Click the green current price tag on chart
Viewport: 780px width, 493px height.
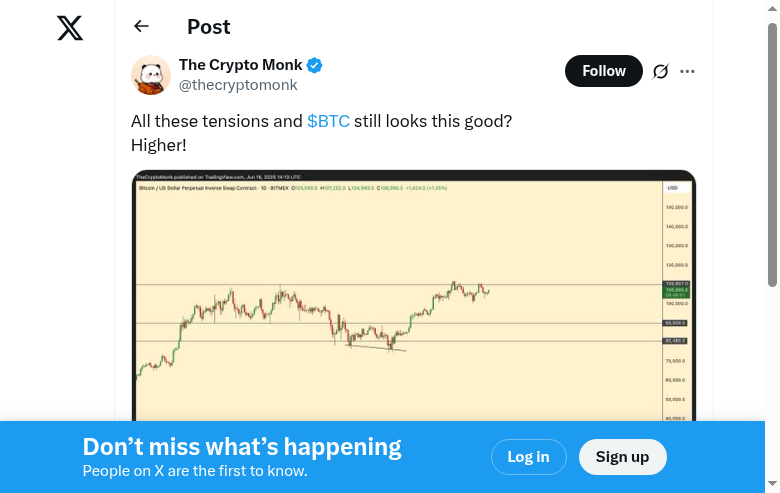pos(675,292)
